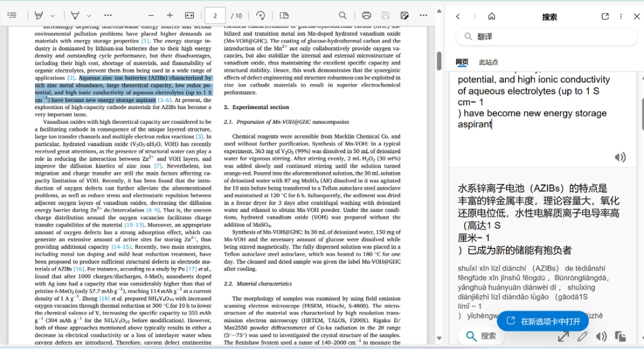Image resolution: width=644 pixels, height=349 pixels.
Task: Click the fit to width icon
Action: 189,16
